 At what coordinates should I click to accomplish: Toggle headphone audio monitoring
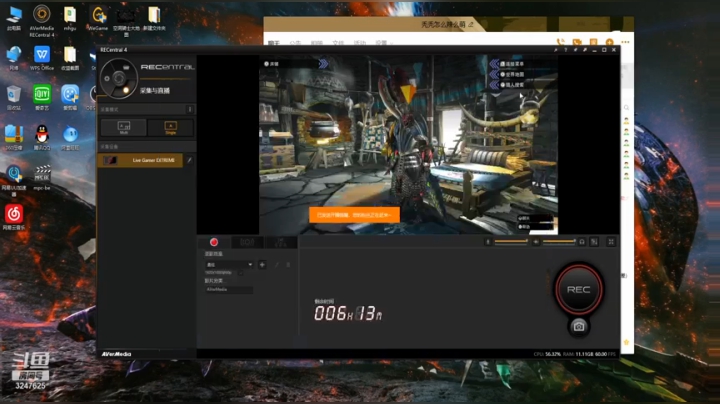point(582,241)
